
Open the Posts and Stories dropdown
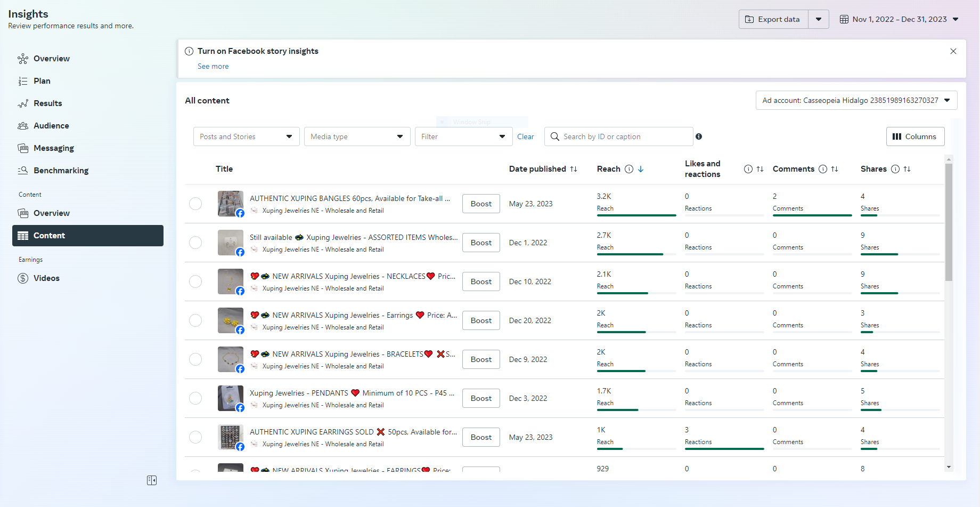tap(247, 136)
